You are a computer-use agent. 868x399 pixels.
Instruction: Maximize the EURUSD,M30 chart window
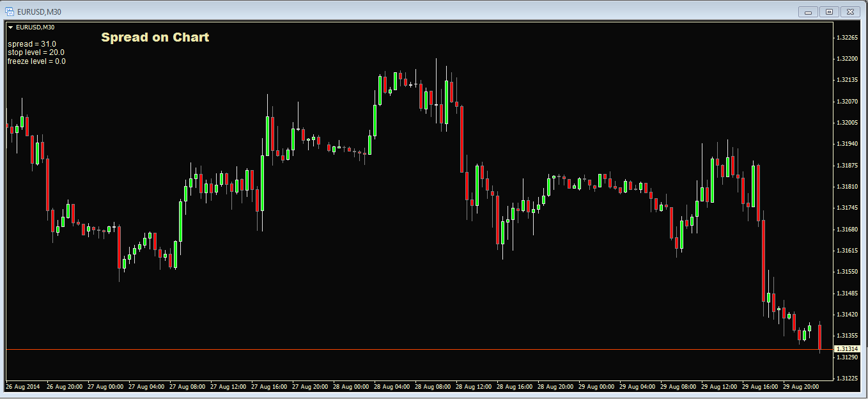click(x=830, y=12)
